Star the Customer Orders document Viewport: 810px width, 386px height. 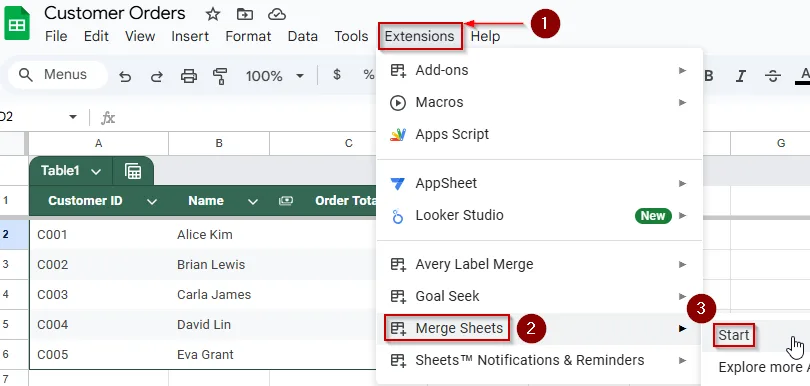pos(213,14)
